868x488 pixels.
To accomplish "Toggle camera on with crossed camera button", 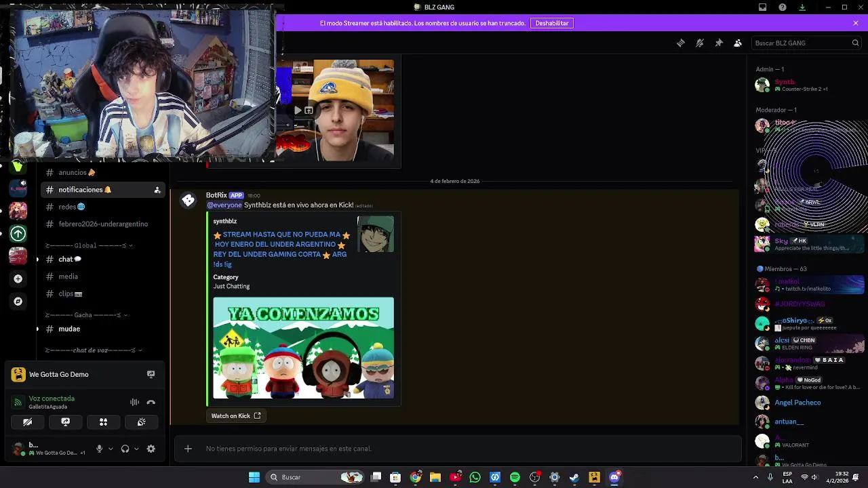I will [x=27, y=422].
